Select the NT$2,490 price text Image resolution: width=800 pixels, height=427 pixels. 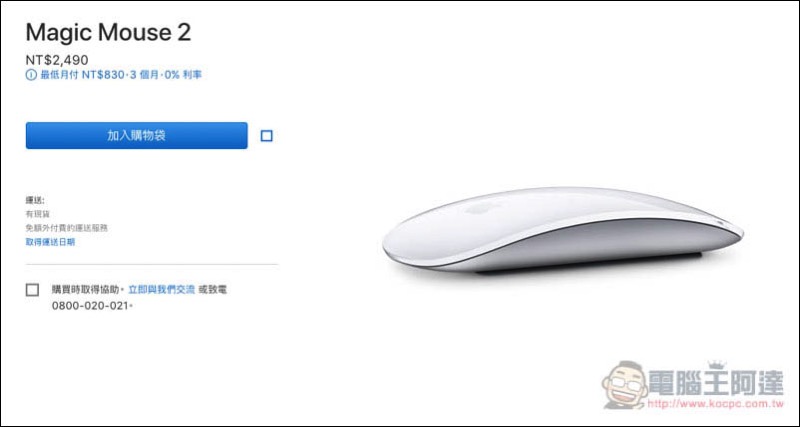click(57, 60)
